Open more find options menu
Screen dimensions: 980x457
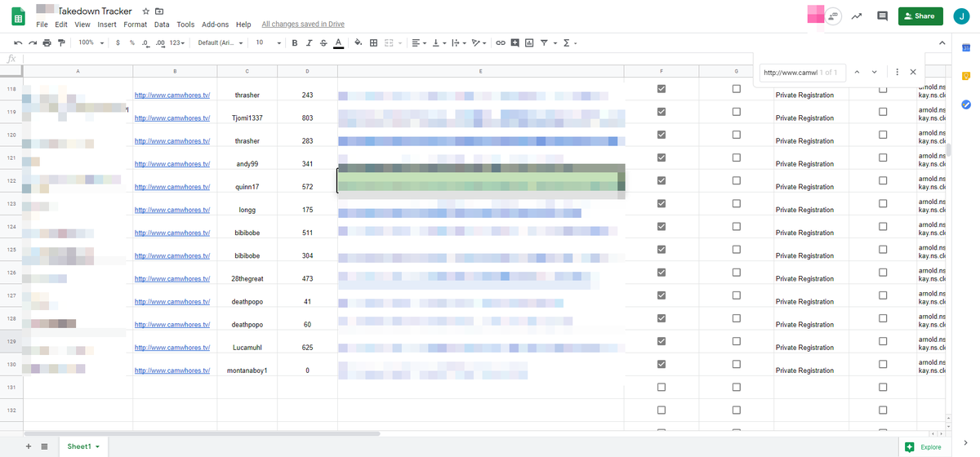tap(897, 72)
